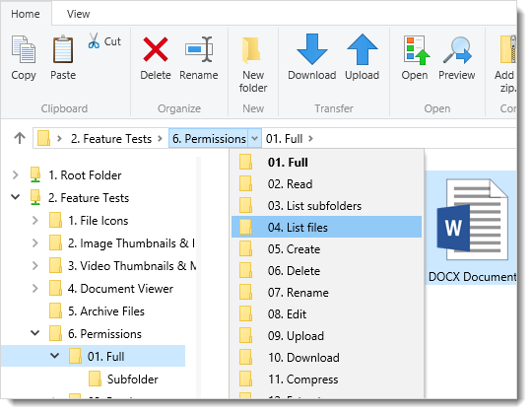This screenshot has height=414, width=532.
Task: Click the blue Download arrow
Action: [x=311, y=49]
